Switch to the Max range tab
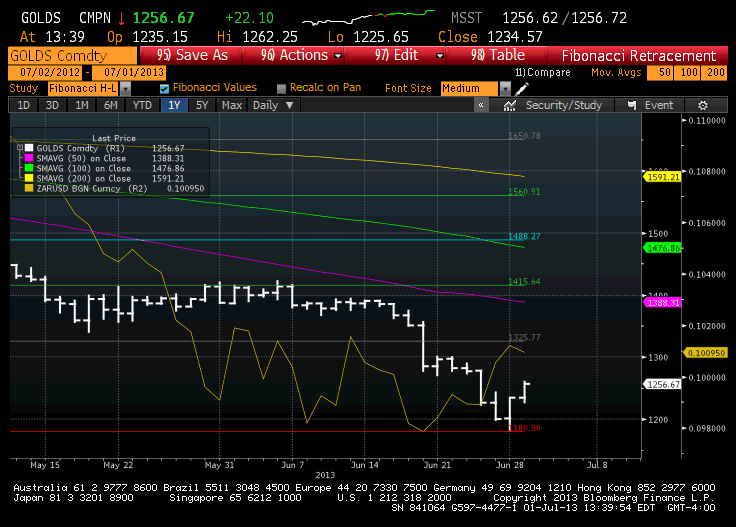This screenshot has height=527, width=736. tap(232, 105)
